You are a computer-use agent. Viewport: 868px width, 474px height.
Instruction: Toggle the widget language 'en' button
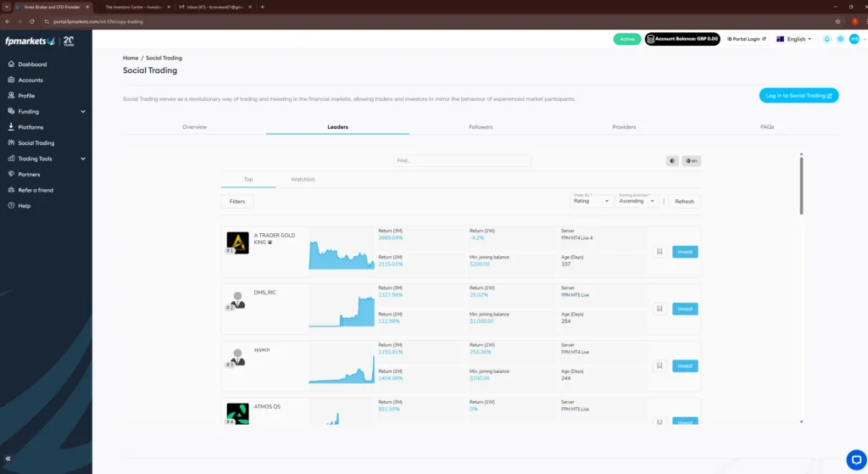pyautogui.click(x=692, y=160)
